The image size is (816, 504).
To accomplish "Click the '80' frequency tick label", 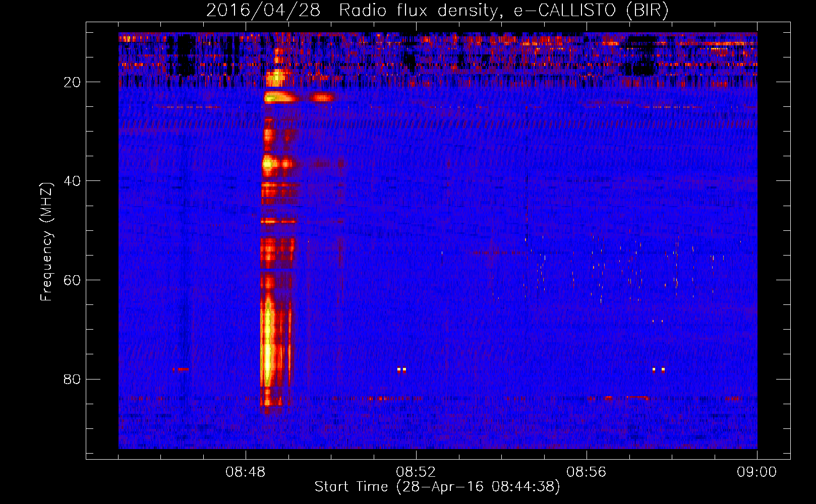I will point(72,379).
